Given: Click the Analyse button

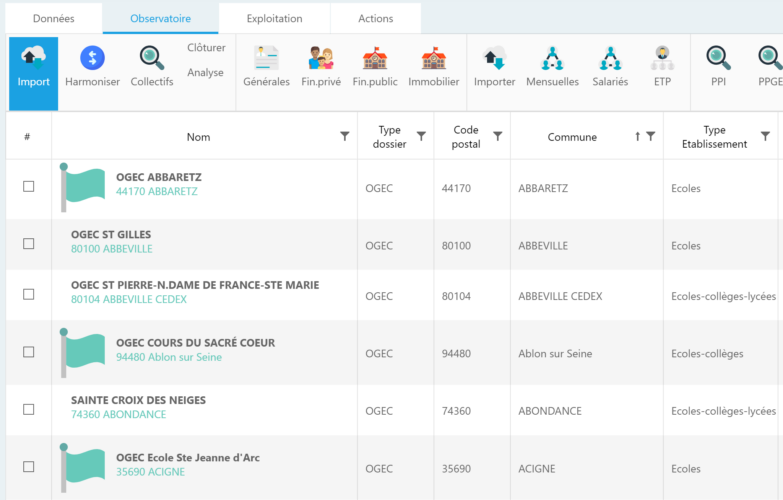Looking at the screenshot, I should click(x=205, y=72).
